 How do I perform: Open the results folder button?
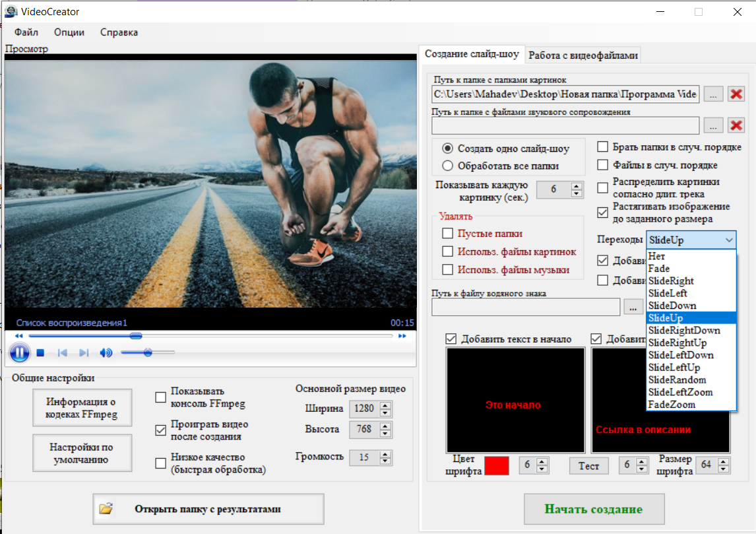(208, 509)
